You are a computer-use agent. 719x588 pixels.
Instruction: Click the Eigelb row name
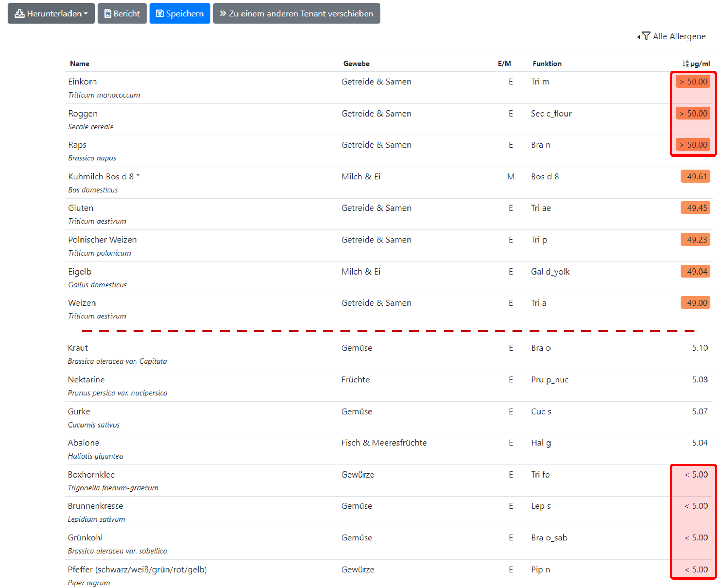[x=79, y=272]
